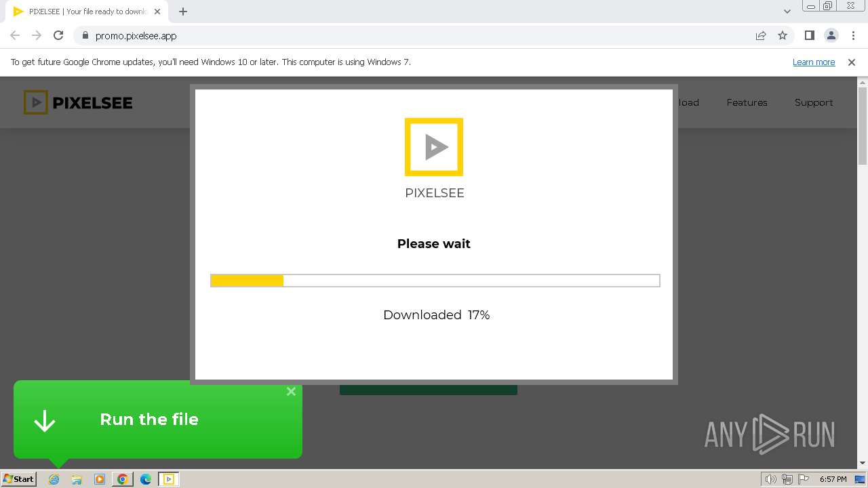This screenshot has height=488, width=868.
Task: Switch to Chrome taskbar icon
Action: (123, 479)
